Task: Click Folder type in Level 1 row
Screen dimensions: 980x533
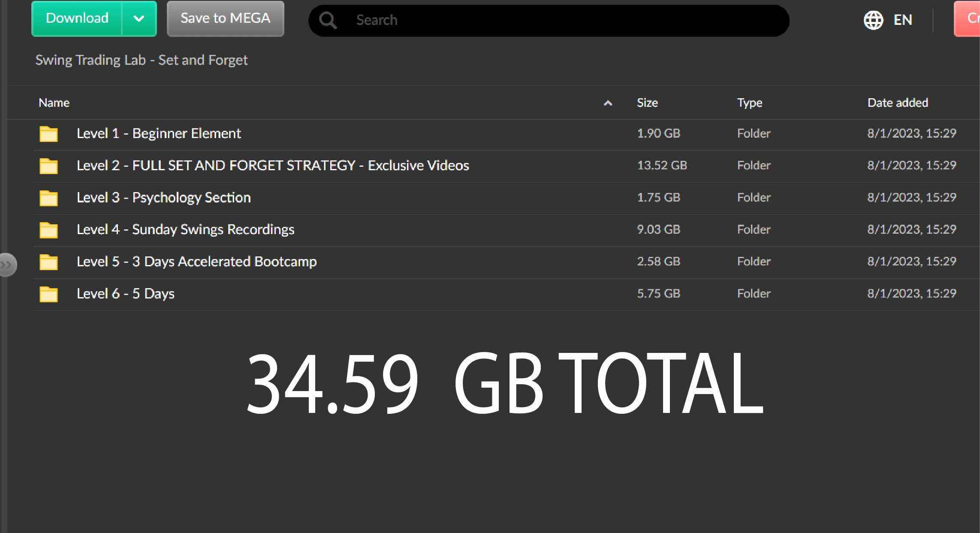Action: pos(754,133)
